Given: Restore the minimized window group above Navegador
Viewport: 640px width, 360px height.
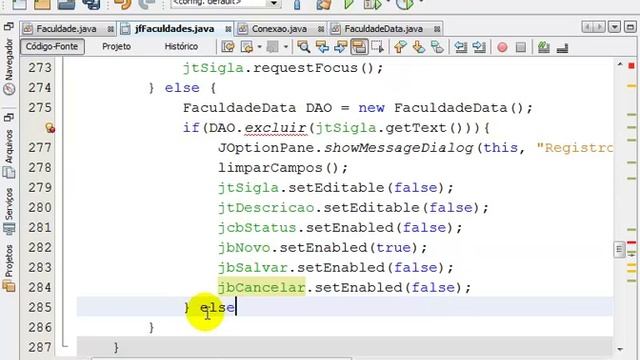Looking at the screenshot, I should [9, 27].
